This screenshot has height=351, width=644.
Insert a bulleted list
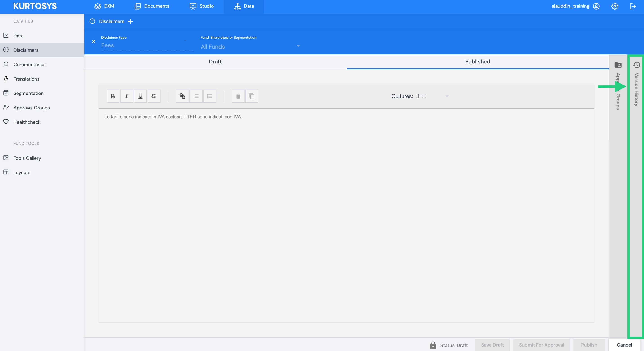coord(196,96)
